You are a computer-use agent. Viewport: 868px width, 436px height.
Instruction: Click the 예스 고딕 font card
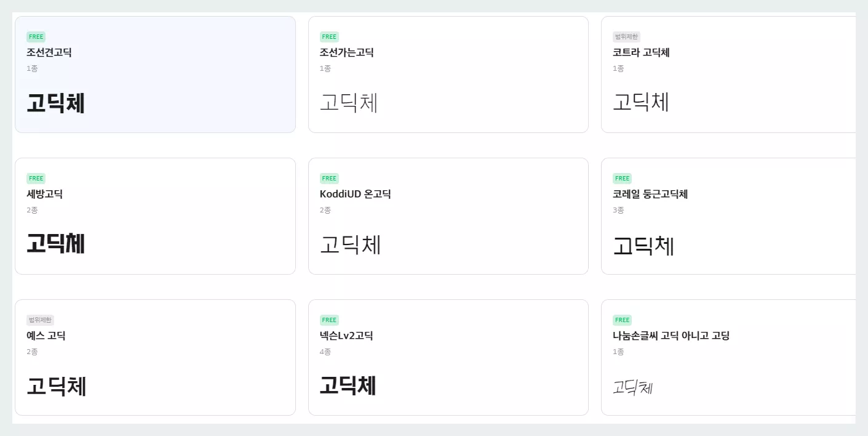[x=155, y=357]
